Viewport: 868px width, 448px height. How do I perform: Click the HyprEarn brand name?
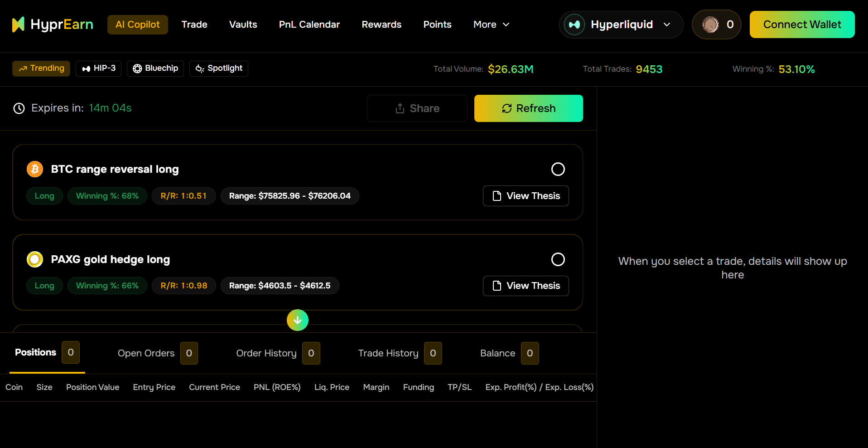(62, 24)
